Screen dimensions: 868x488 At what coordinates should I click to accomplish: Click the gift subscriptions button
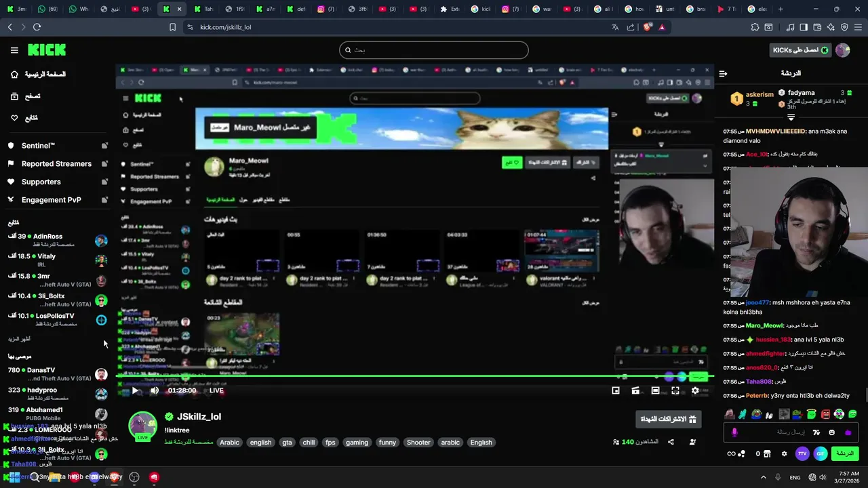[x=669, y=419]
